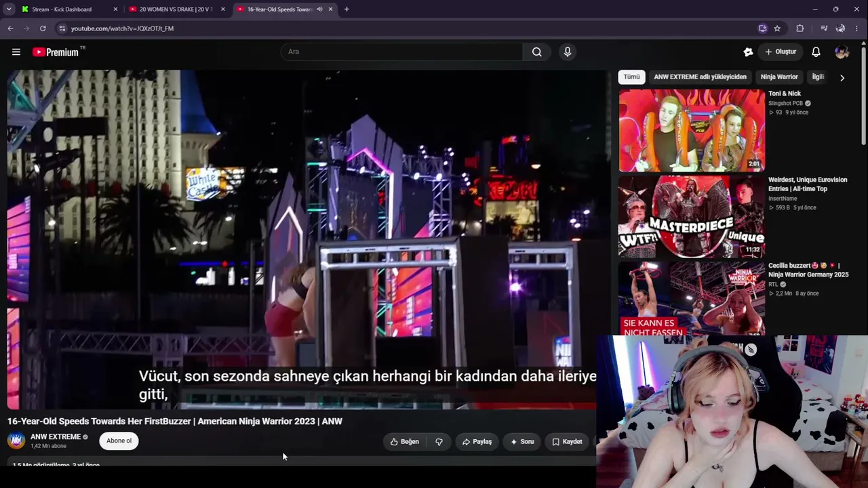Screen dimensions: 868x488
Task: Expand filter chips with right chevron
Action: [842, 78]
